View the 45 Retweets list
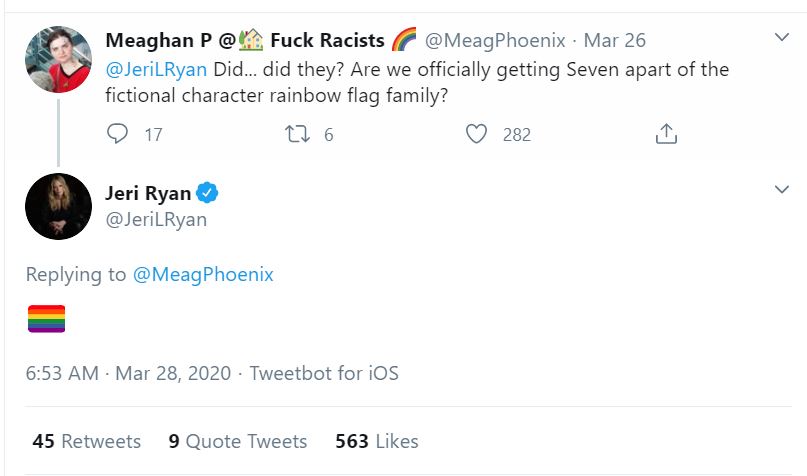The height and width of the screenshot is (476, 807). coord(87,441)
